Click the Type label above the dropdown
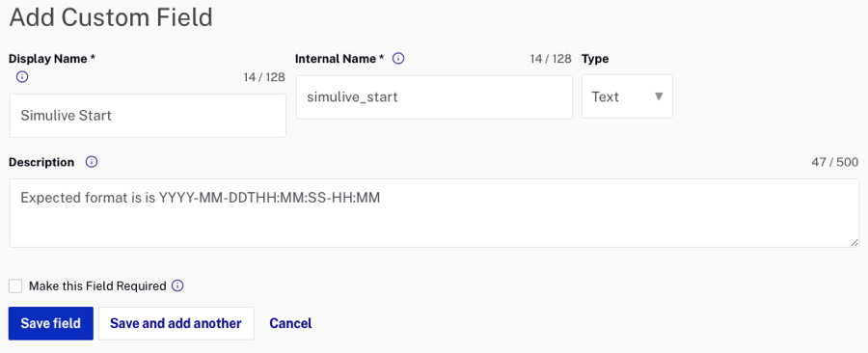The height and width of the screenshot is (353, 868). (595, 59)
